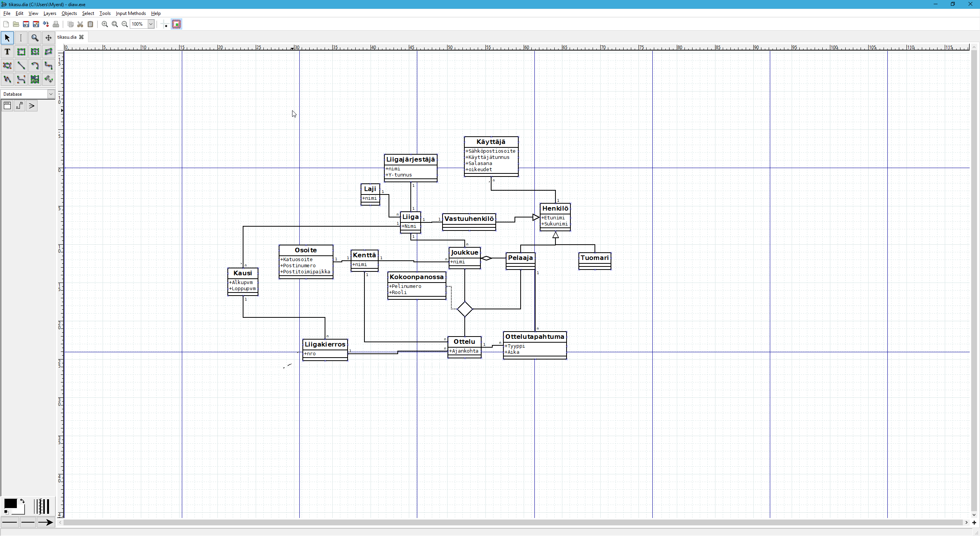Toggle object snapping button in toolbar
Image resolution: width=980 pixels, height=536 pixels.
point(176,24)
